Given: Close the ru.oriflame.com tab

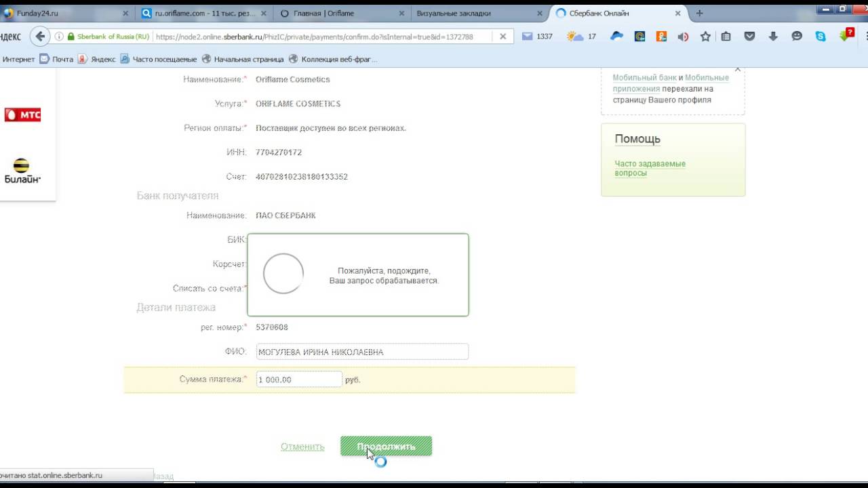Looking at the screenshot, I should pos(263,14).
